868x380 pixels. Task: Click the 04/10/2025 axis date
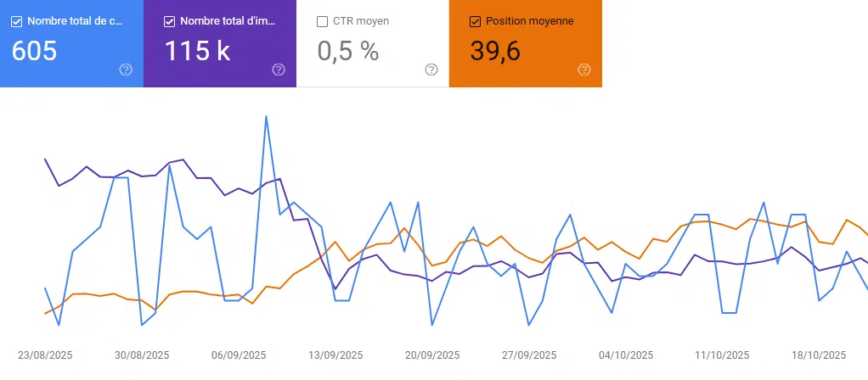(626, 355)
